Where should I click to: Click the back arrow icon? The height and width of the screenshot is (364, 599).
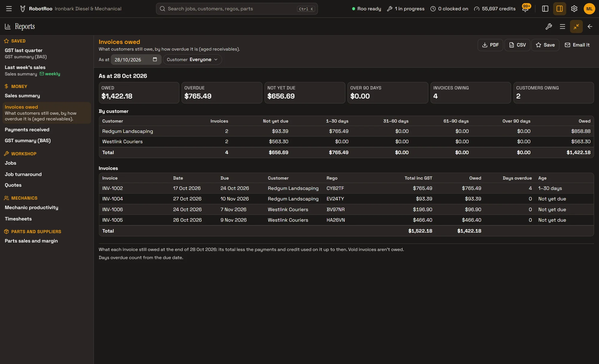[590, 27]
